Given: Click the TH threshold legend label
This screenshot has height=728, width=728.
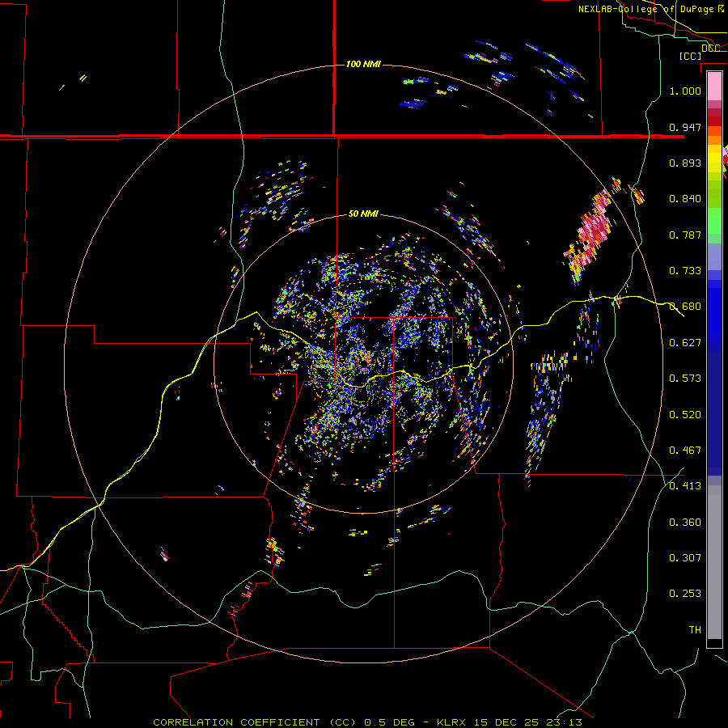Looking at the screenshot, I should 695,630.
